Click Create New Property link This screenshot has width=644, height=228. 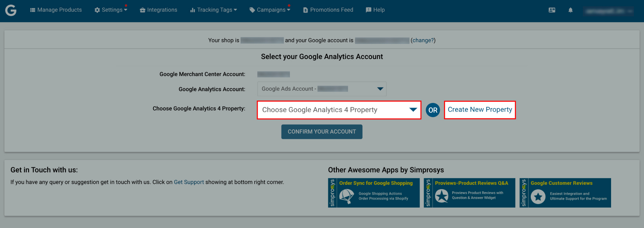(480, 110)
